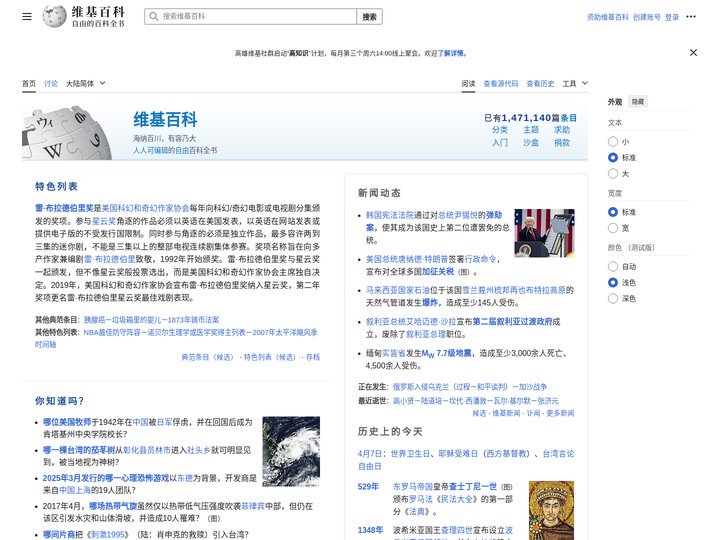Select wide width 宽 option

click(613, 228)
